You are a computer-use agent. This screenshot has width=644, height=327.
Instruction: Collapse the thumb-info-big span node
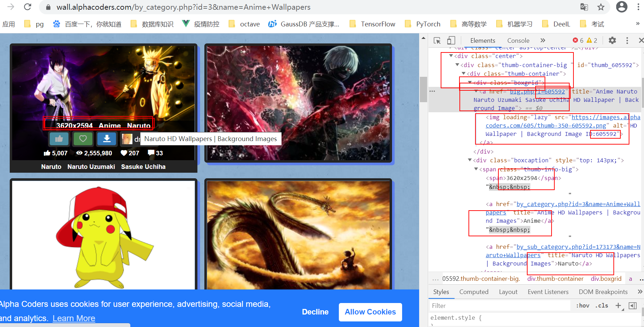pyautogui.click(x=476, y=169)
